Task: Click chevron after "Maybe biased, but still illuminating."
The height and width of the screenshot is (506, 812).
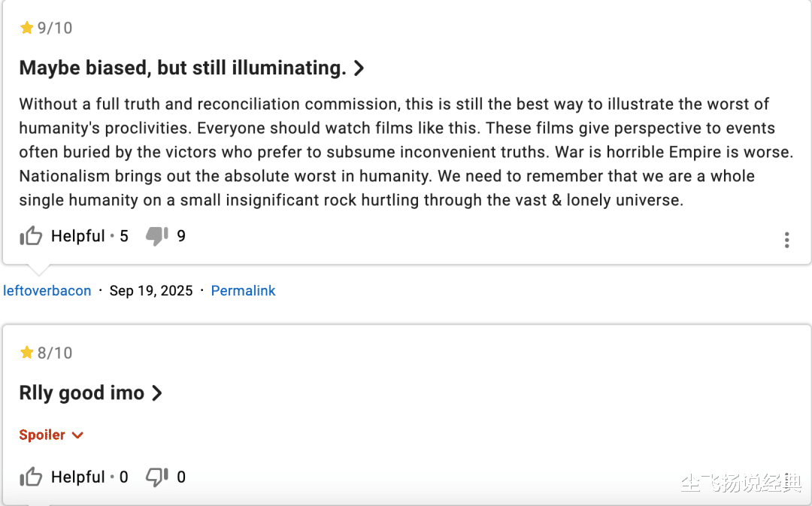Action: (x=359, y=68)
